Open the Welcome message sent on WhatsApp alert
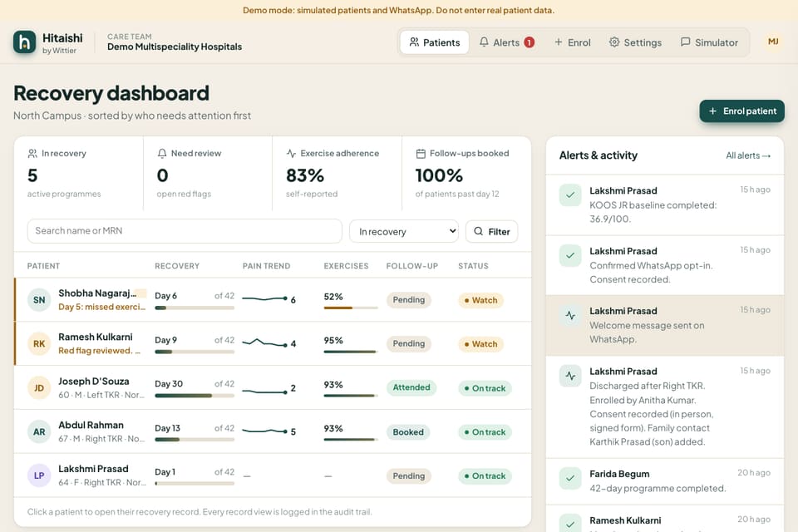The height and width of the screenshot is (532, 798). pos(665,325)
